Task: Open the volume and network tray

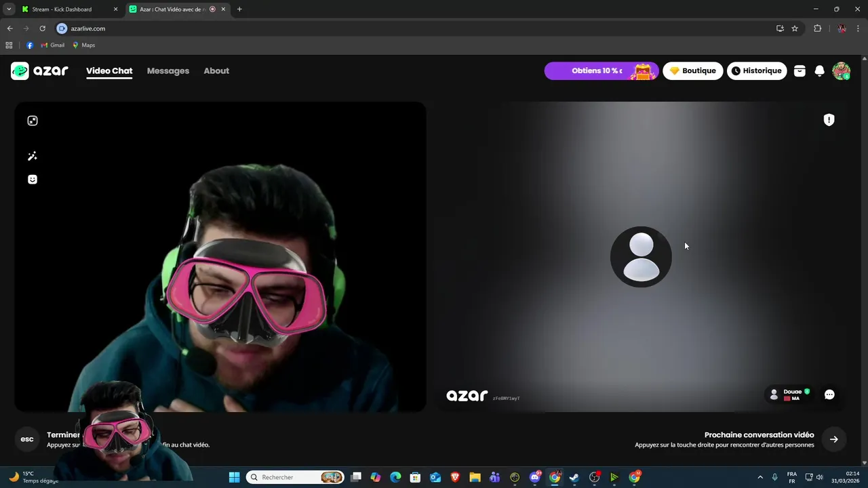Action: [814, 477]
